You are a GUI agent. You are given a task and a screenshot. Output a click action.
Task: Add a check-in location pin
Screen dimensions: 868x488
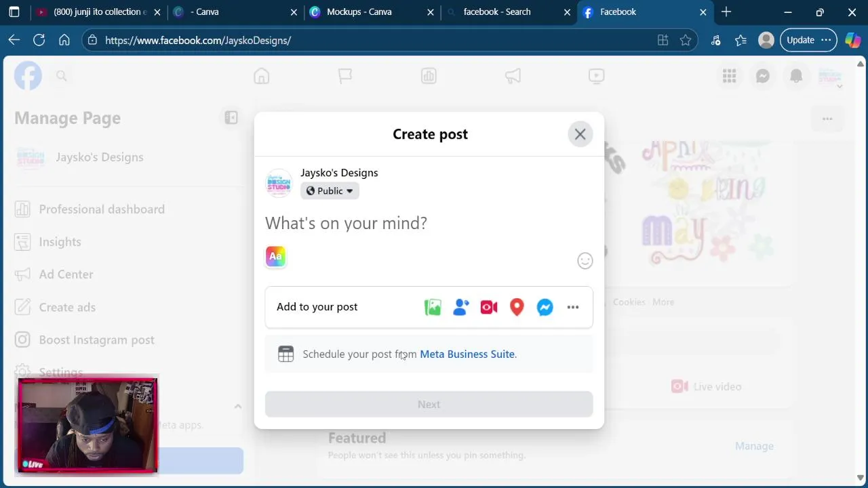point(517,307)
